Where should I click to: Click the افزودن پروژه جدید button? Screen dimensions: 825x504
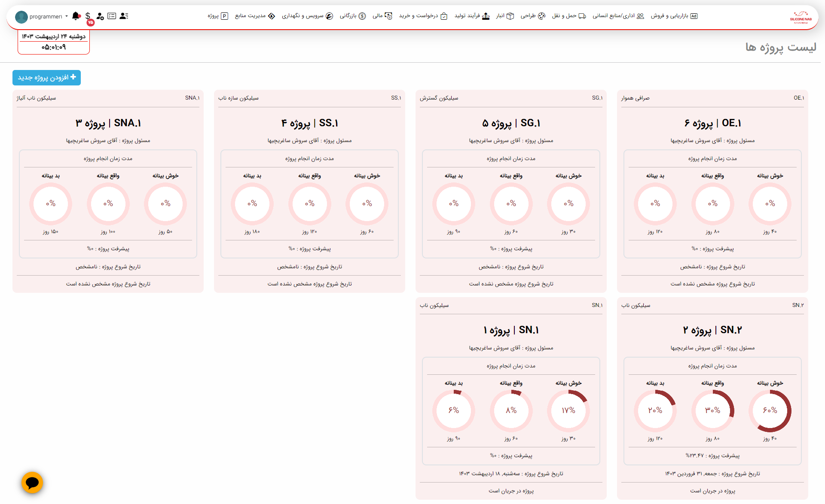(46, 78)
